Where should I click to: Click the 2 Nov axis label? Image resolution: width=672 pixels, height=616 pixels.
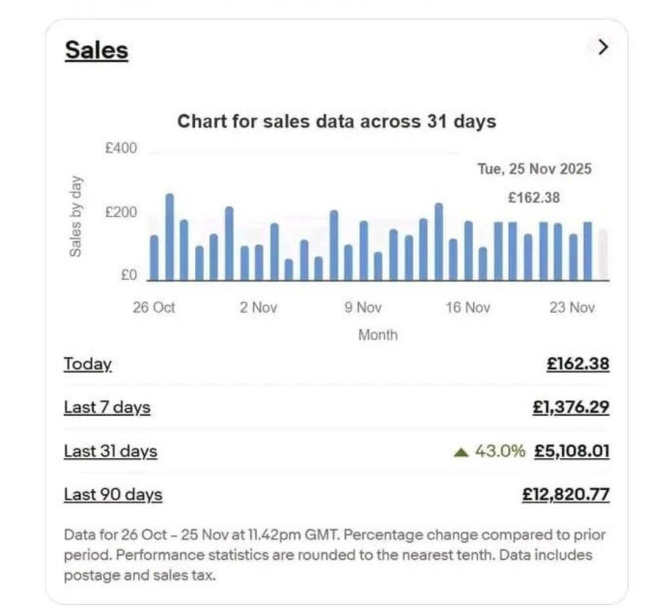point(259,308)
